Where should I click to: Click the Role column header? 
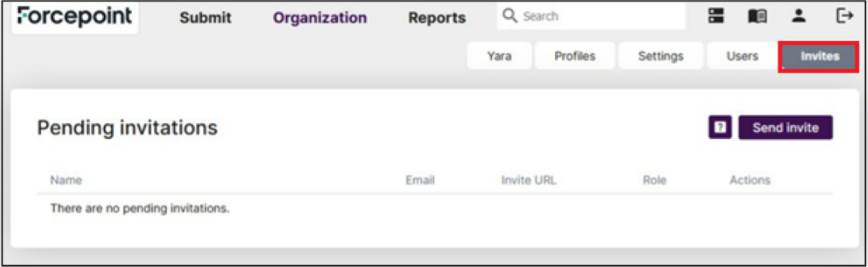tap(654, 180)
